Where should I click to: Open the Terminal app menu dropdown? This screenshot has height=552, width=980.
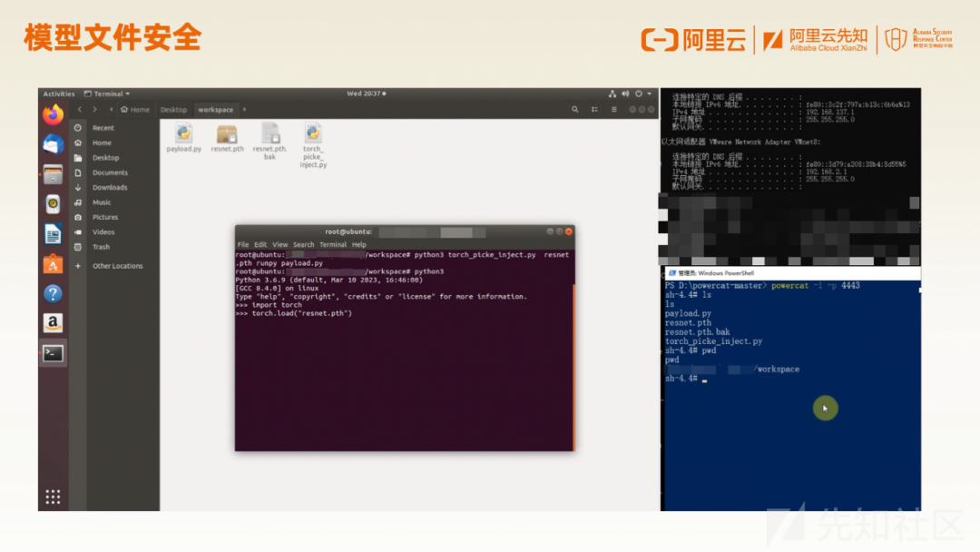point(107,94)
